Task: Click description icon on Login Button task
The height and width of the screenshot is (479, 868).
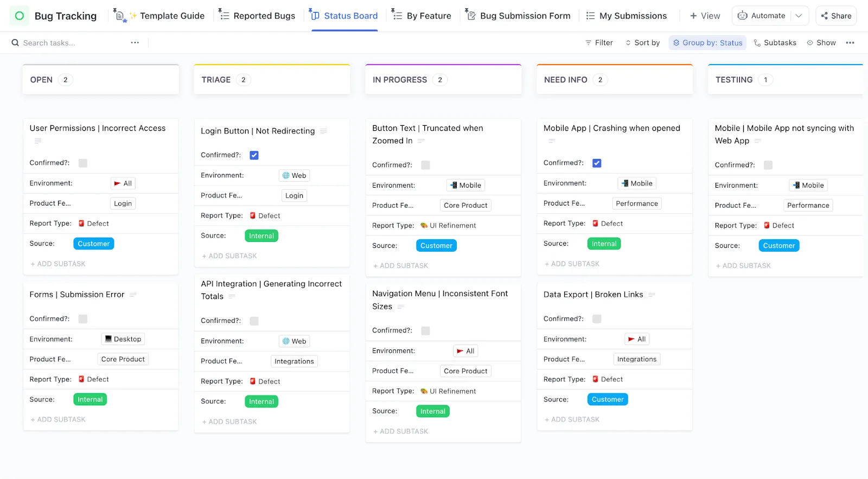Action: (x=324, y=131)
